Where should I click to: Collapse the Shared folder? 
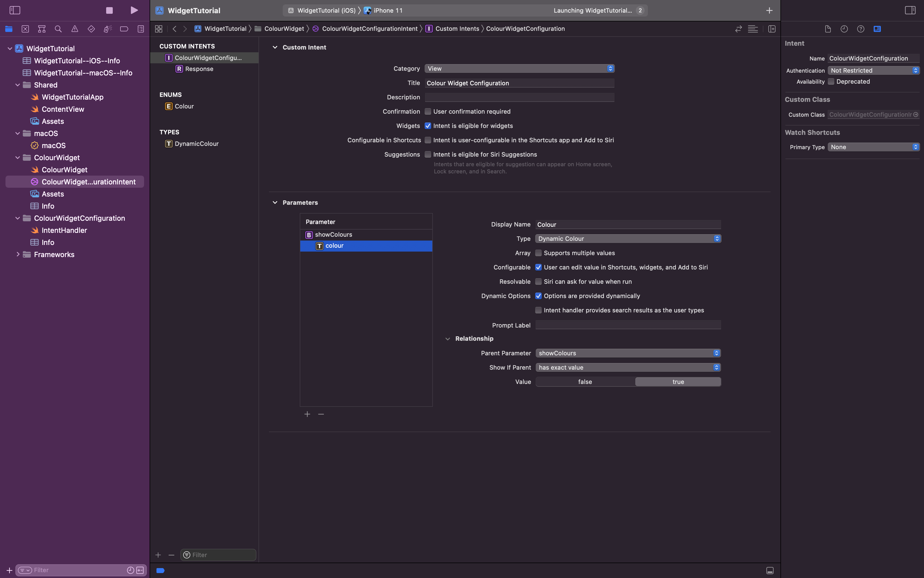click(x=18, y=85)
